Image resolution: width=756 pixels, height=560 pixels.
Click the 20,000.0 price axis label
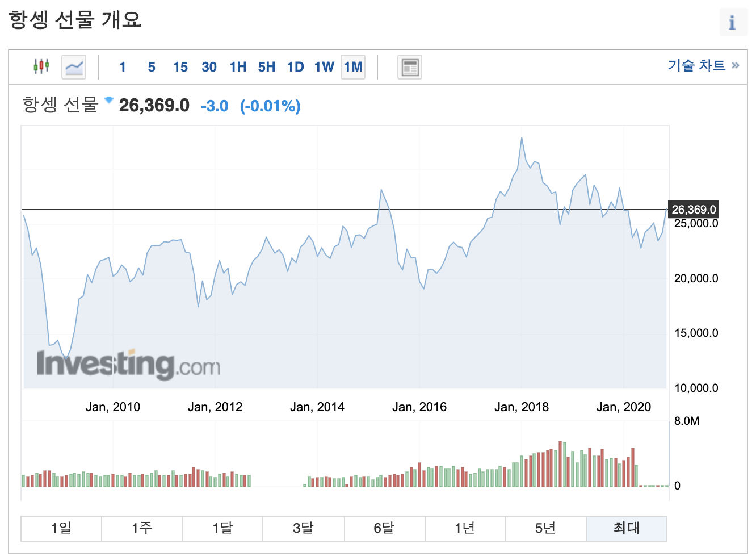(x=696, y=278)
